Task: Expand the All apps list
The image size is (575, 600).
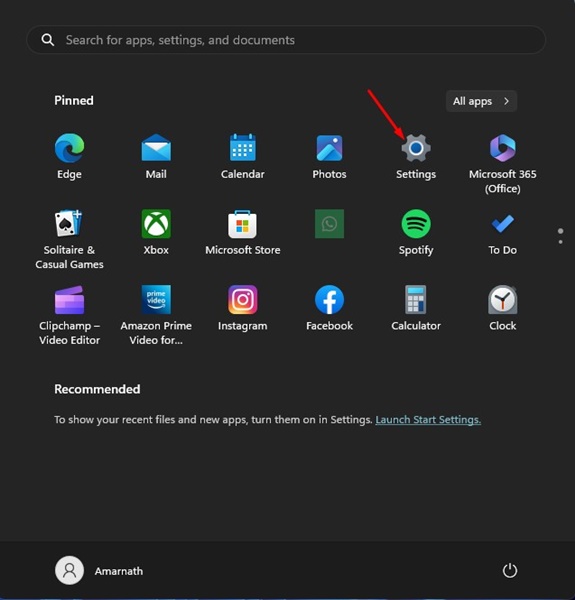Action: coord(481,101)
